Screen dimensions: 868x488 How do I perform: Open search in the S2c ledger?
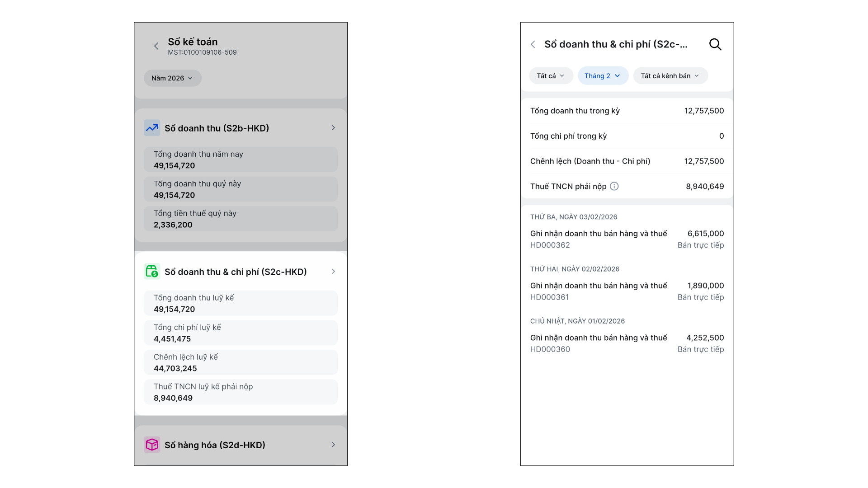(x=715, y=44)
